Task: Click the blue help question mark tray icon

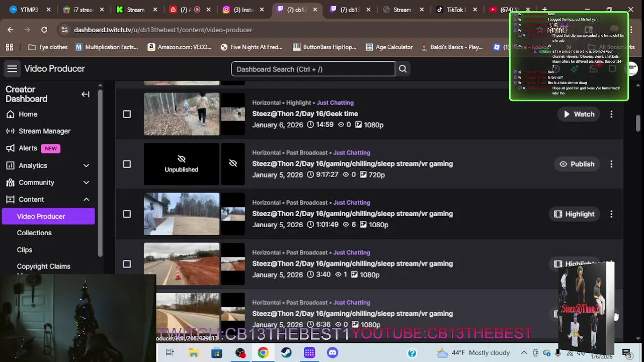Action: pos(412,353)
